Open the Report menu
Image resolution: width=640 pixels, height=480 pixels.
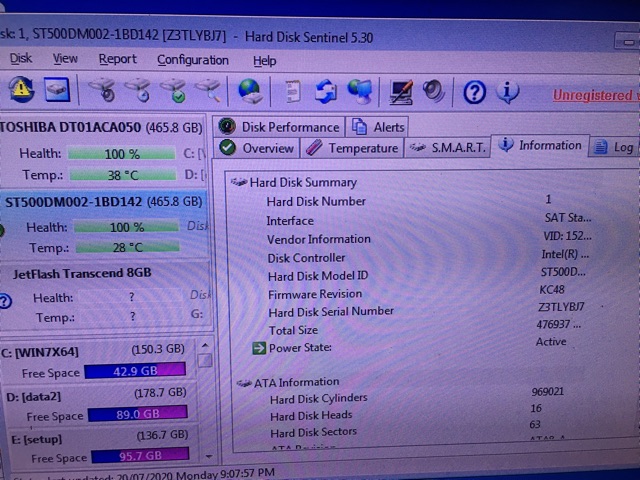coord(117,59)
